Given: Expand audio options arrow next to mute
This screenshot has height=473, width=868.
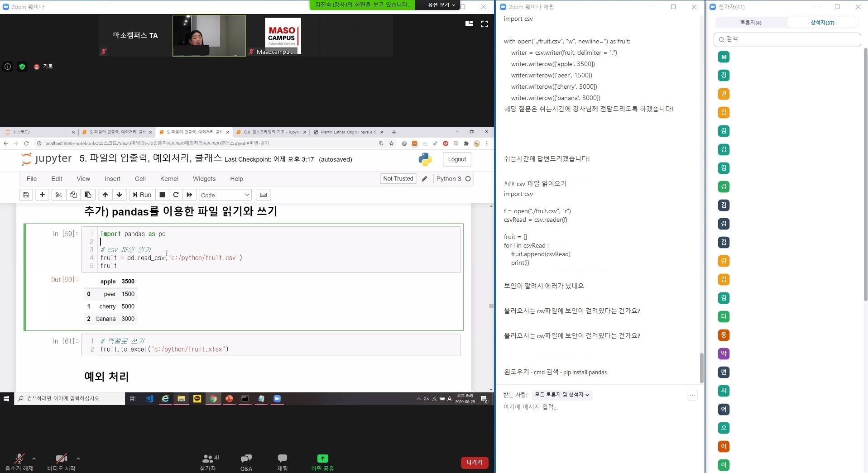Looking at the screenshot, I should [x=34, y=459].
